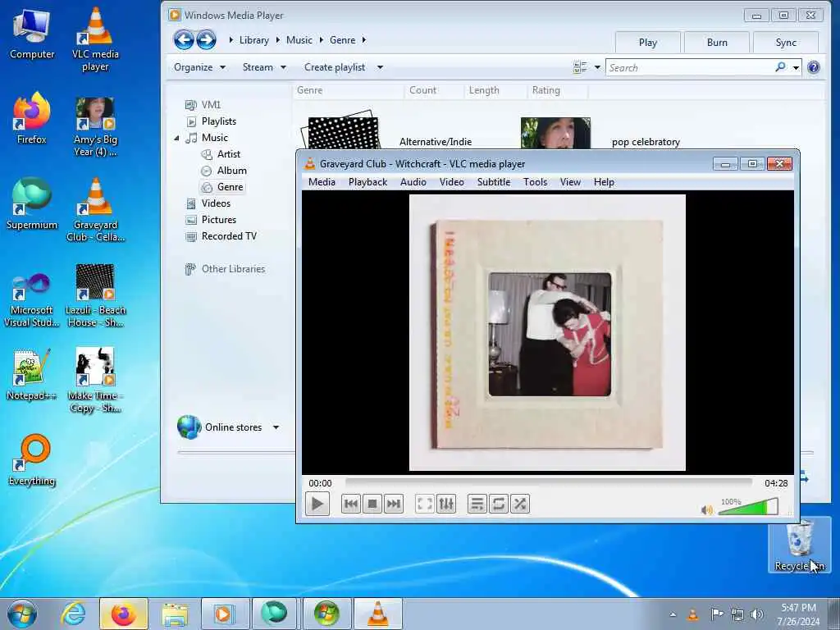
Task: Open search options dropdown arrow
Action: click(x=796, y=67)
